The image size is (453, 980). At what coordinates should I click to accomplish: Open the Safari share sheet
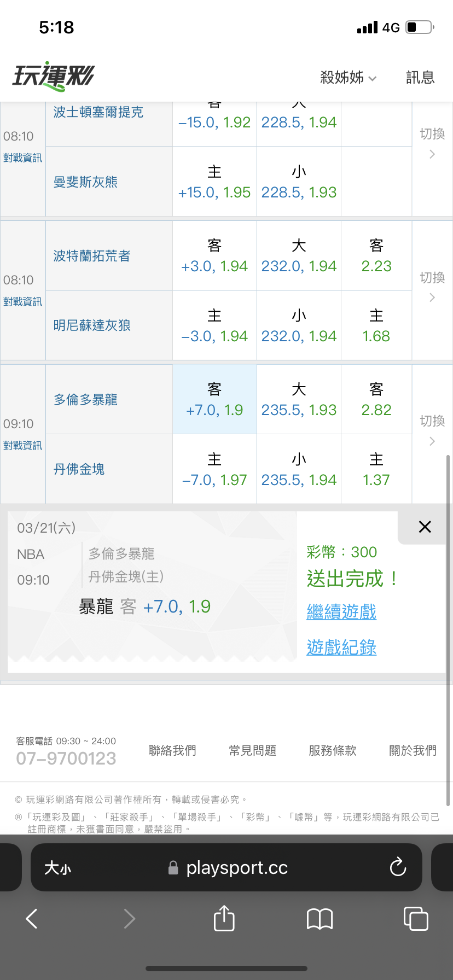224,918
